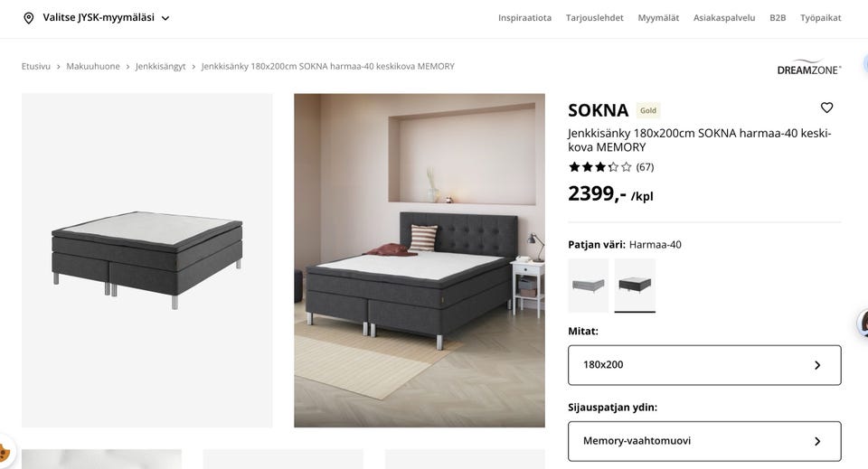This screenshot has width=868, height=469.
Task: Select the dark Harmaa-40 color swatch
Action: [635, 286]
